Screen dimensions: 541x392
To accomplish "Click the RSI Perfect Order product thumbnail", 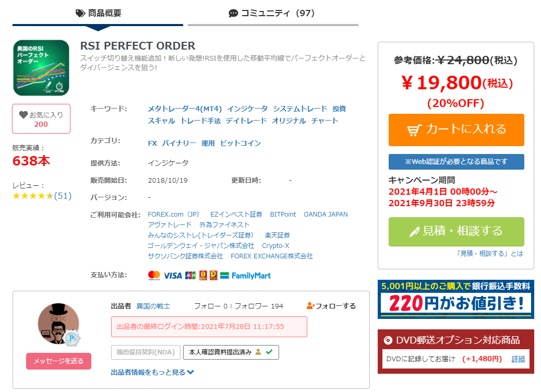I will click(x=41, y=67).
